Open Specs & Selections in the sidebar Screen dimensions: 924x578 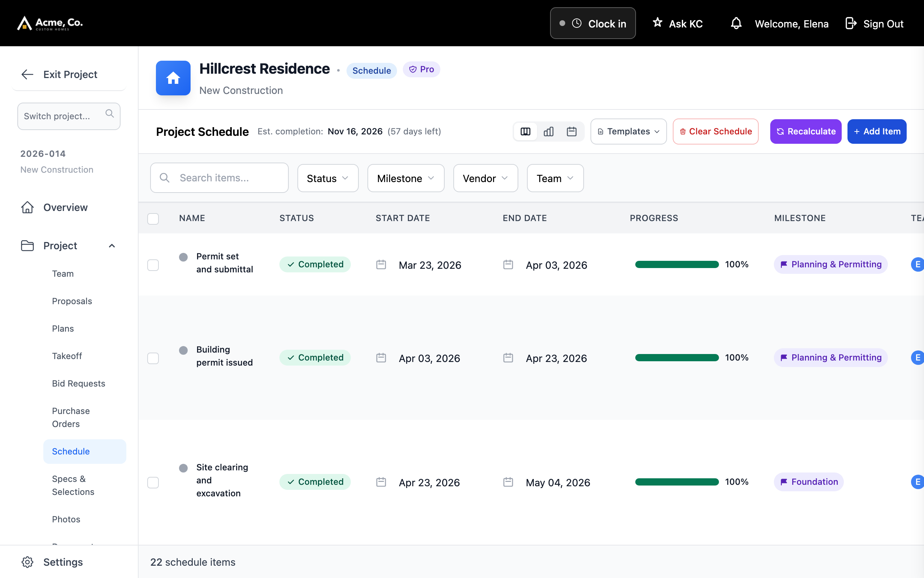tap(73, 485)
